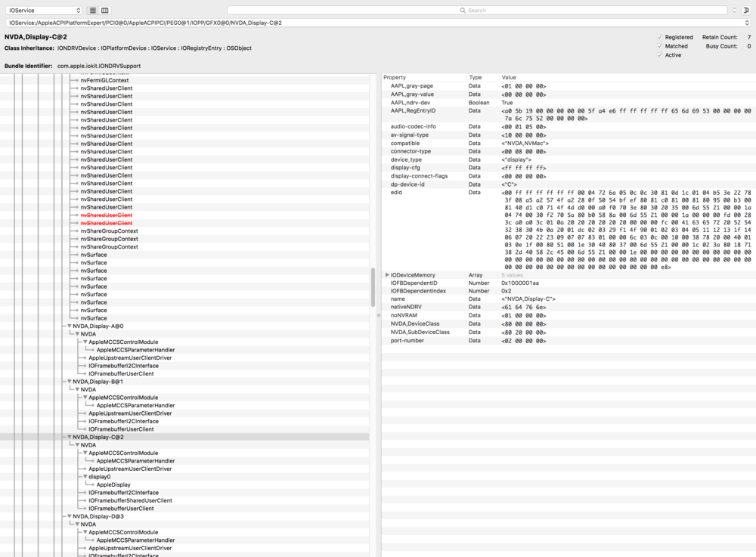Screen dimensions: 756x557
Task: Select the nvFermiGLContext tree item
Action: (x=104, y=80)
